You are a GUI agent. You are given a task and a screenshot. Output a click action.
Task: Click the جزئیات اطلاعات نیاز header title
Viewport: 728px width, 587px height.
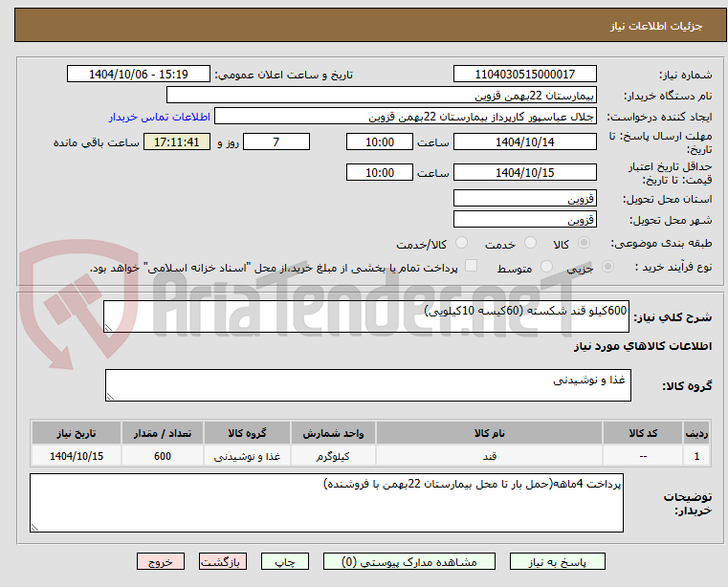click(656, 26)
